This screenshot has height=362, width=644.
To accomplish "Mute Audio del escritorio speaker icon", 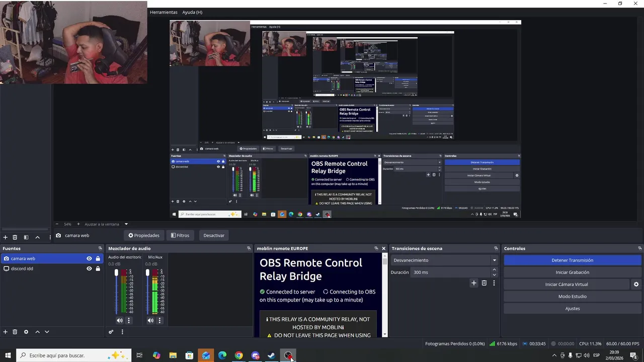I will [x=119, y=320].
